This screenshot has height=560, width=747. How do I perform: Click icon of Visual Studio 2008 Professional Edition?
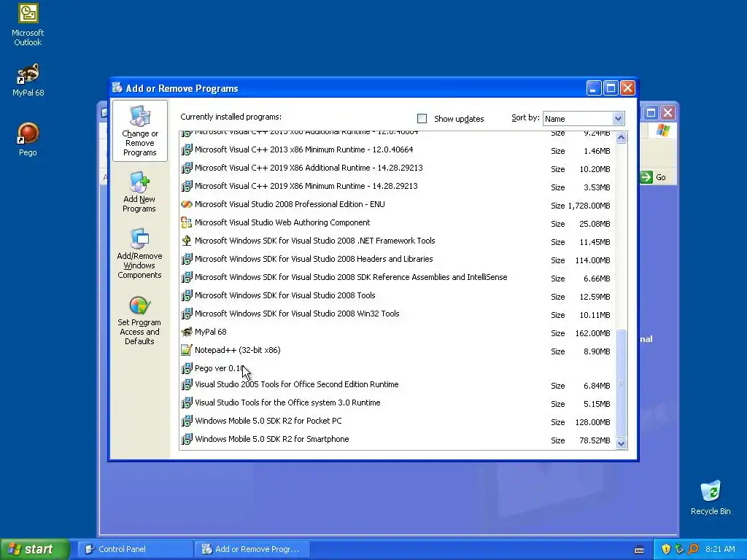click(x=186, y=204)
